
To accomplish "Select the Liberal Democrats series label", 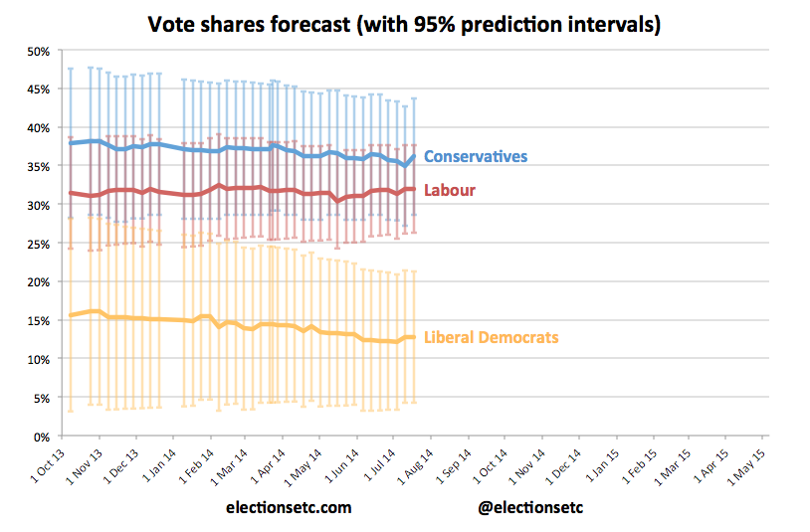I will 492,338.
